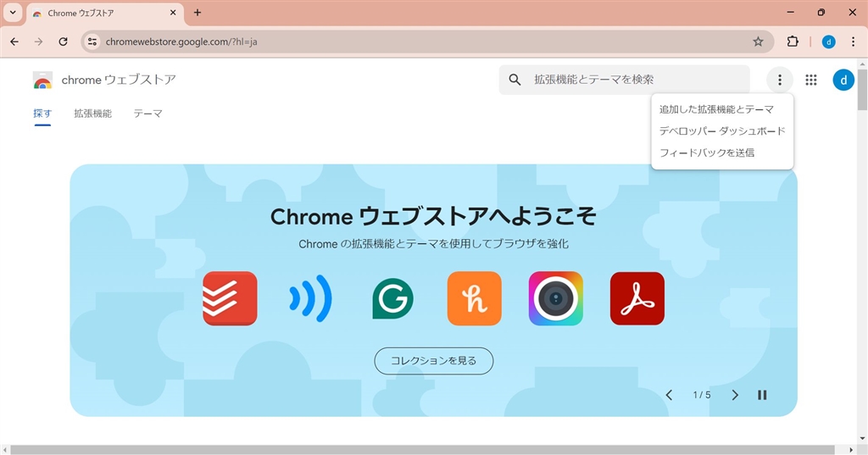The width and height of the screenshot is (868, 455).
Task: Open the page's Google account avatar
Action: click(x=843, y=80)
